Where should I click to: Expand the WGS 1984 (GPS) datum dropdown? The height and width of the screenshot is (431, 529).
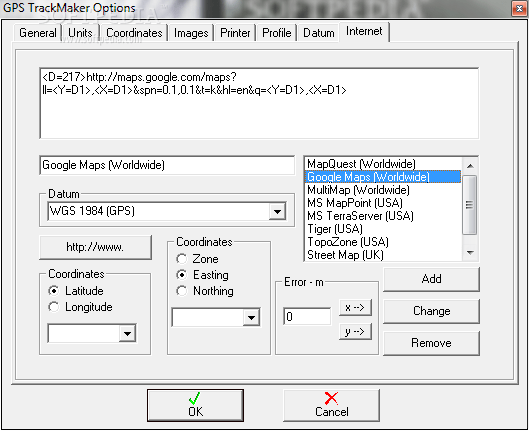click(x=278, y=212)
